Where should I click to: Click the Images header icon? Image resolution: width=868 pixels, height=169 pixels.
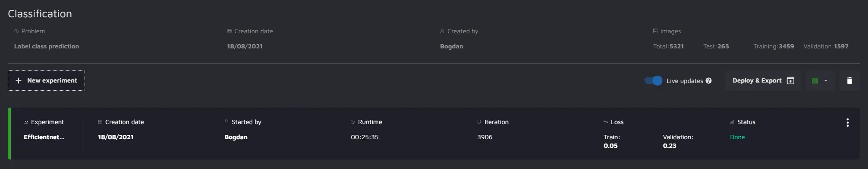[655, 31]
